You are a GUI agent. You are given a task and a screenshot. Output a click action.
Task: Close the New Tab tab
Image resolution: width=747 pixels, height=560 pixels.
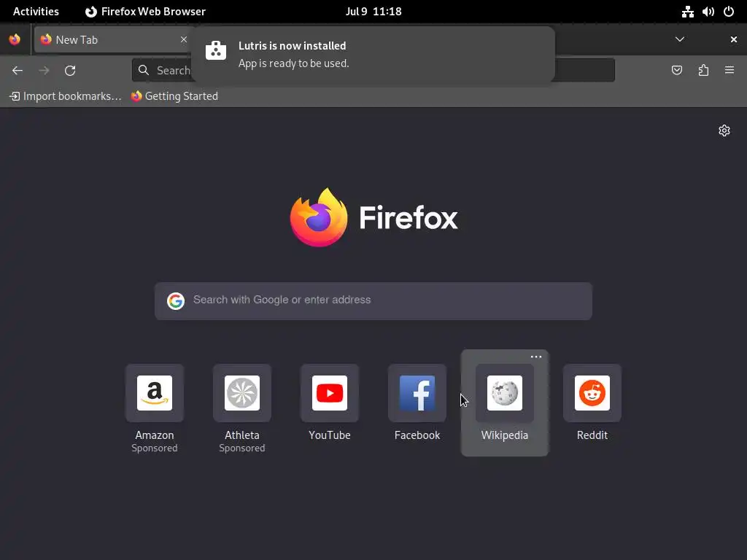click(183, 39)
